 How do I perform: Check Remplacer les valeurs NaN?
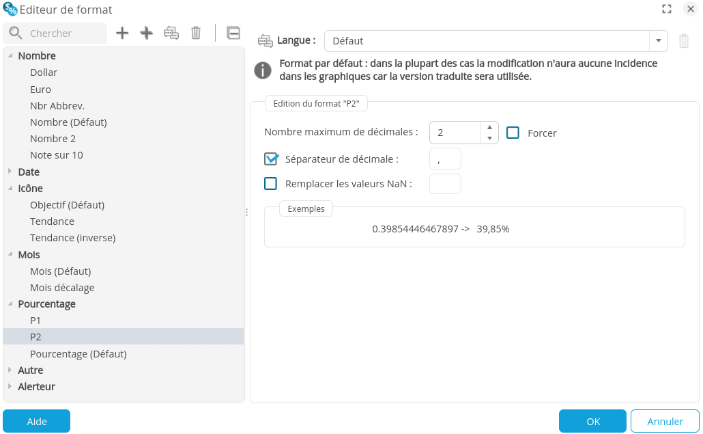tap(271, 183)
